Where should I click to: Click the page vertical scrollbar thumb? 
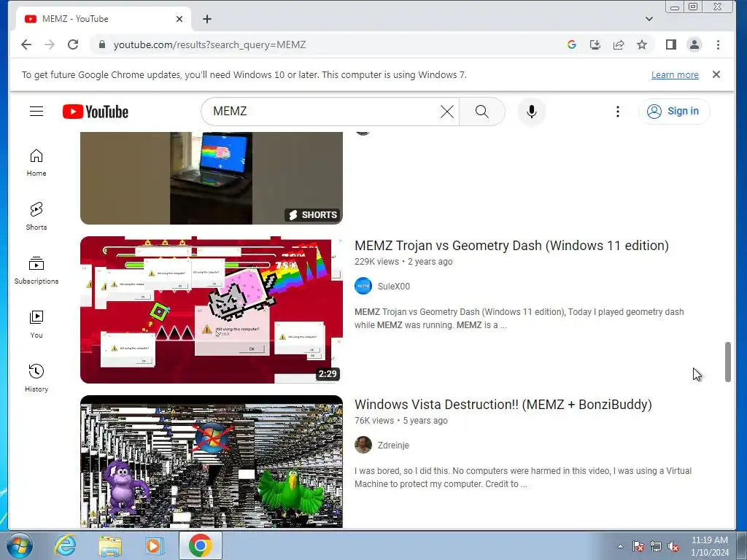pyautogui.click(x=727, y=362)
